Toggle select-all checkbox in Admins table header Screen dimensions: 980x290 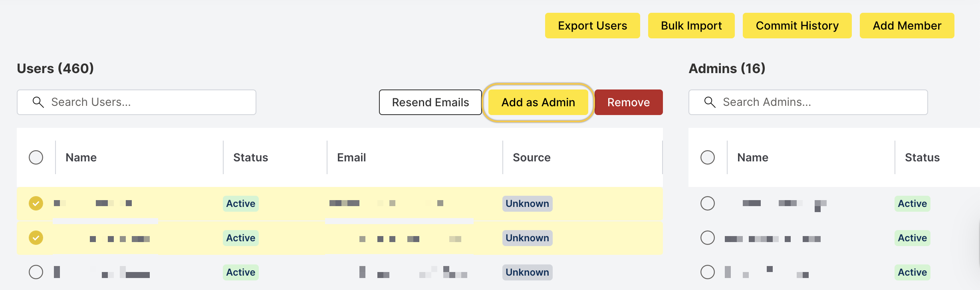(707, 157)
